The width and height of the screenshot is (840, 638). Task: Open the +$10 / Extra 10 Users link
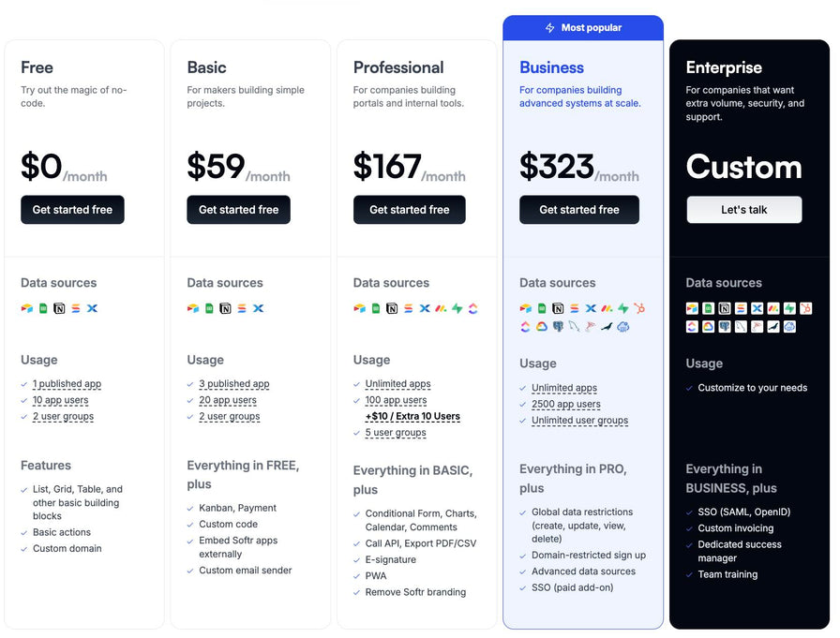tap(412, 416)
